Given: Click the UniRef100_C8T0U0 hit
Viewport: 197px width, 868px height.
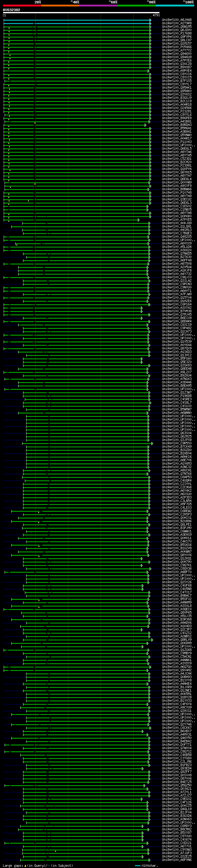Looking at the screenshot, I should 177,837.
